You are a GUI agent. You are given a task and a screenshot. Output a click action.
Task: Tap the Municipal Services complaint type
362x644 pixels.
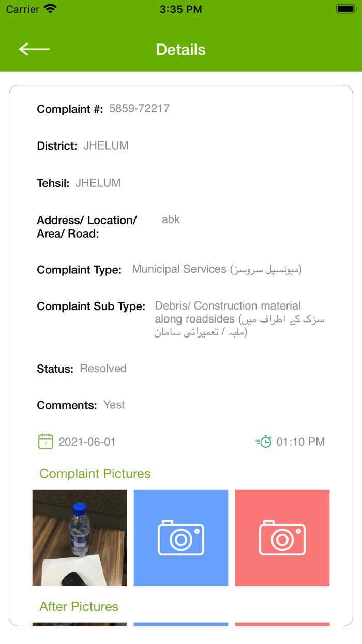click(x=217, y=269)
